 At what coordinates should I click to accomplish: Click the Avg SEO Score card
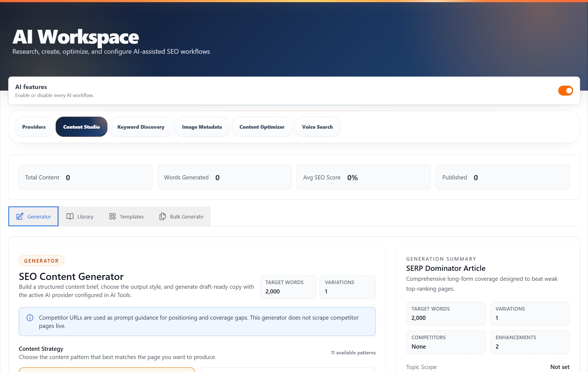click(364, 177)
